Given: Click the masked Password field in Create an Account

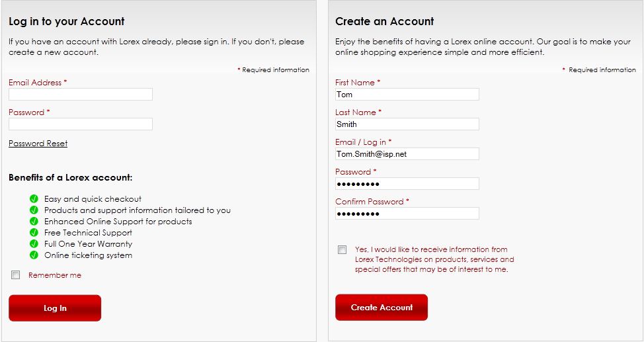Looking at the screenshot, I should (x=407, y=184).
